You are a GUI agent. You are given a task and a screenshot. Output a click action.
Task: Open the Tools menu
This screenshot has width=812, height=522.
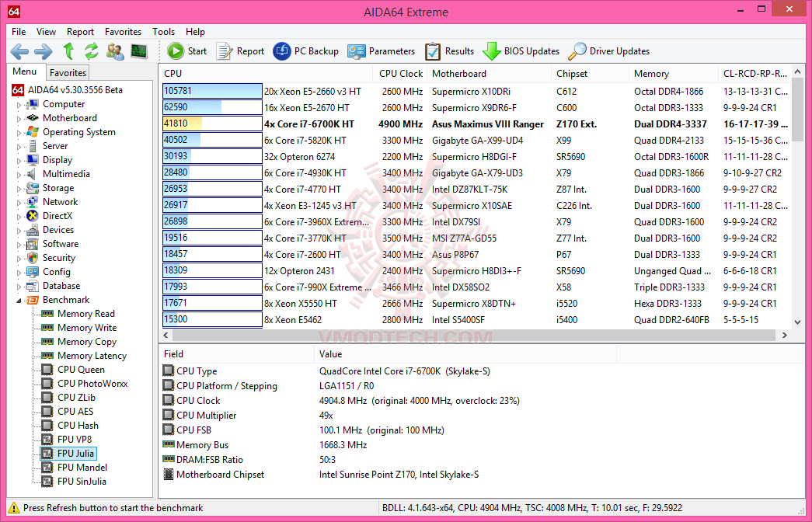pos(164,32)
